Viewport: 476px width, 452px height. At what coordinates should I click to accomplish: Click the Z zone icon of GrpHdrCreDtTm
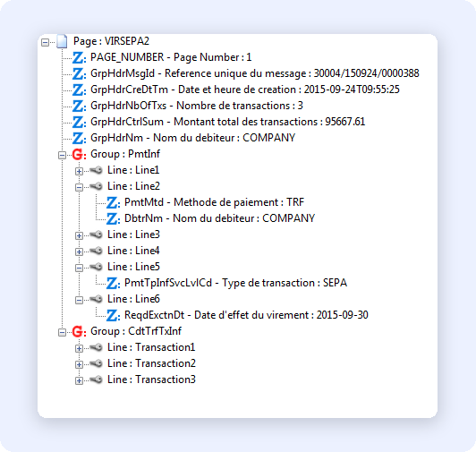(x=79, y=90)
